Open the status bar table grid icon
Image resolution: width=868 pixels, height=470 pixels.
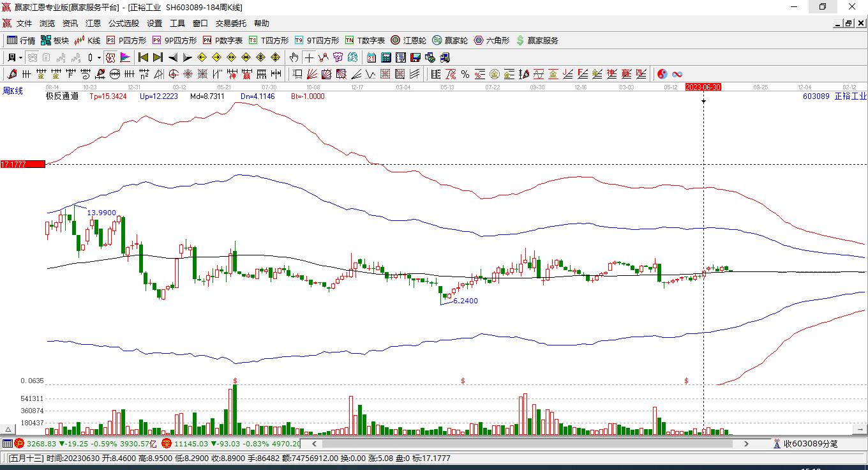tap(7, 443)
